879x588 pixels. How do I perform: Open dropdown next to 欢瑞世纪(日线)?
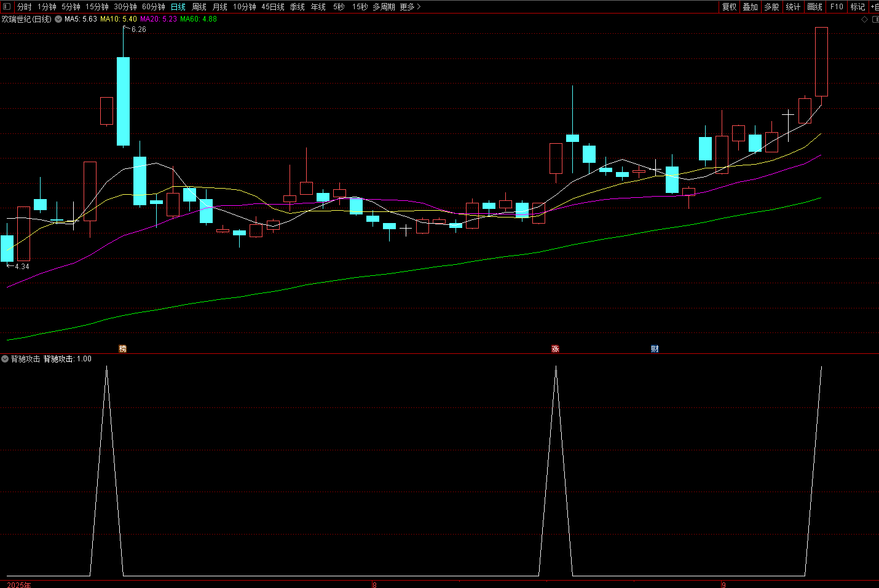(58, 19)
